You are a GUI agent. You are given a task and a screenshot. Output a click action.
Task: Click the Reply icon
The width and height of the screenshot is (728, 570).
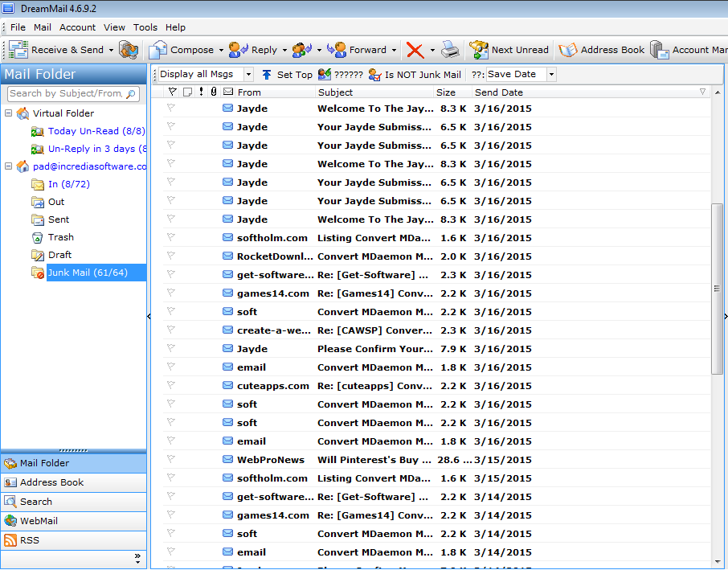click(239, 50)
